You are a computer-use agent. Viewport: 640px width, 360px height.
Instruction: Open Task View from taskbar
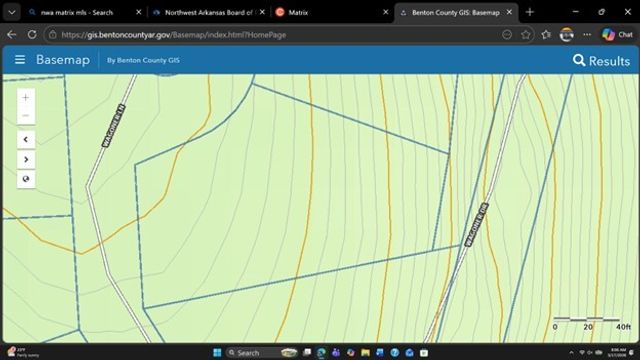click(x=307, y=353)
